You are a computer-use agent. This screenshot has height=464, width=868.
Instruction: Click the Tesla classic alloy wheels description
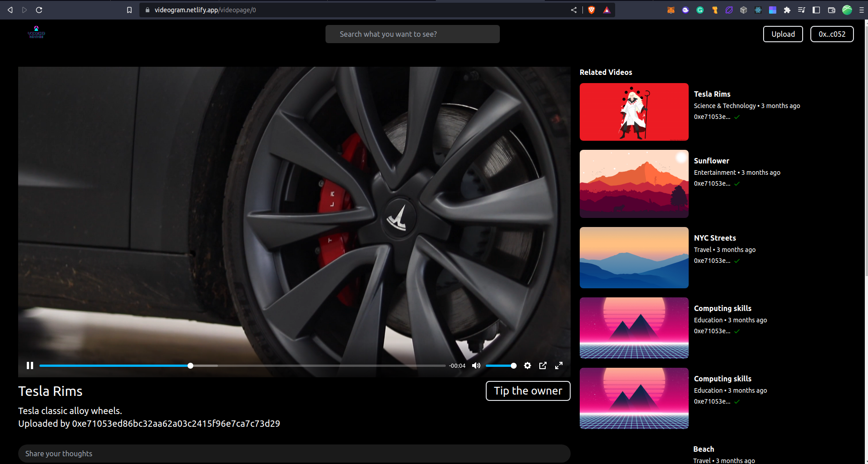tap(70, 411)
